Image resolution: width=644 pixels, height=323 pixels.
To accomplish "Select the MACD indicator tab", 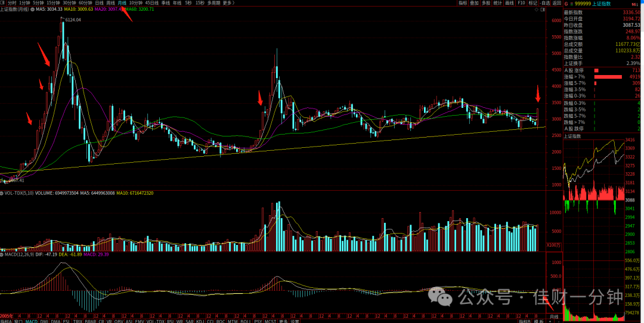I will pos(31,321).
